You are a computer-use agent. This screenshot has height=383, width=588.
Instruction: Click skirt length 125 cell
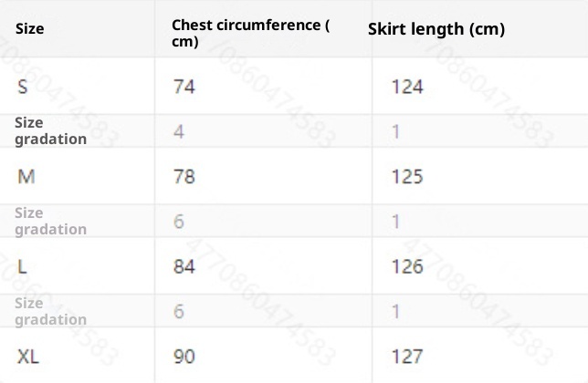[x=407, y=176]
